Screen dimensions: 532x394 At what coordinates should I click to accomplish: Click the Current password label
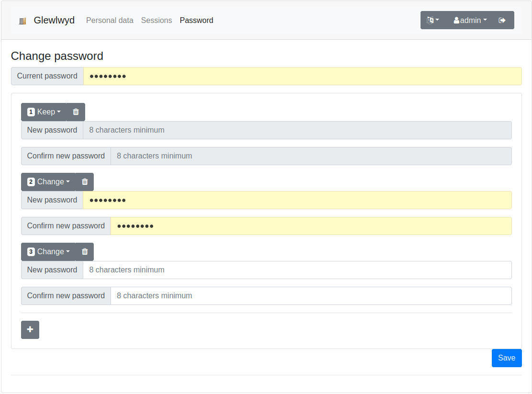tap(47, 76)
